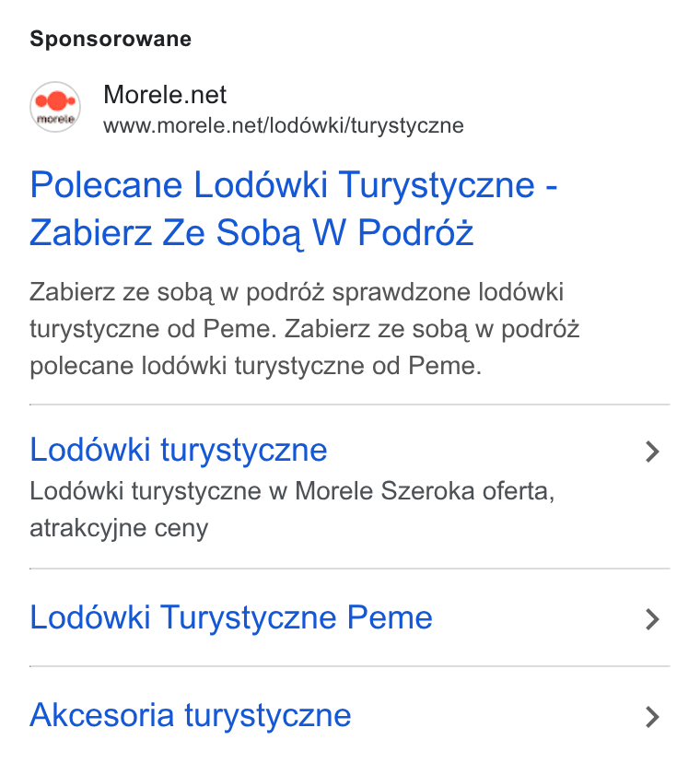Expand the Lodówki turystyczne chevron arrow

click(x=652, y=452)
